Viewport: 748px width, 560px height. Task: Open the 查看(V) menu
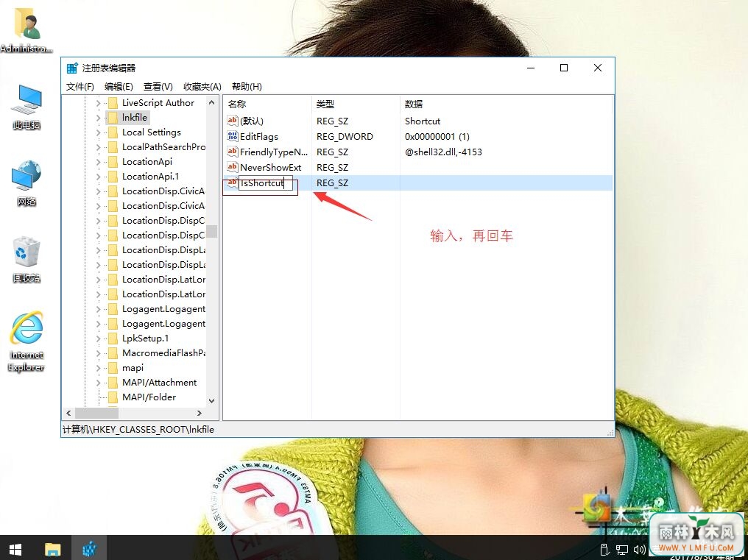click(158, 86)
